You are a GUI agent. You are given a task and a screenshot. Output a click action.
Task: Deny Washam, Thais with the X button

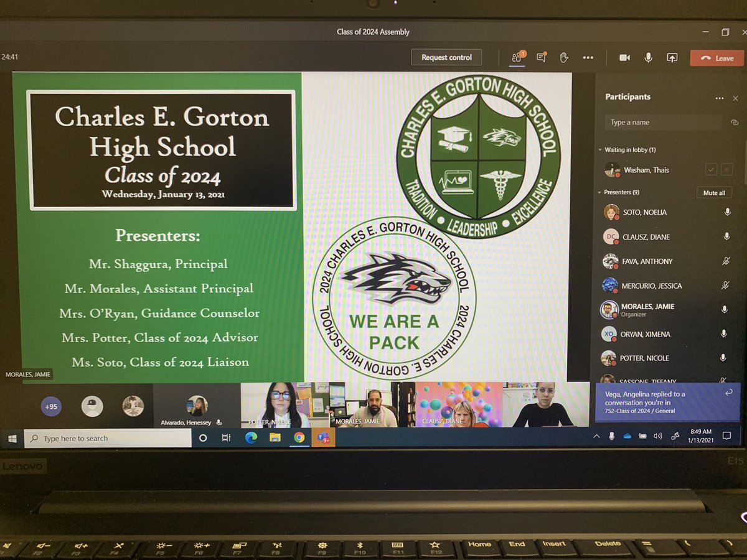click(726, 169)
